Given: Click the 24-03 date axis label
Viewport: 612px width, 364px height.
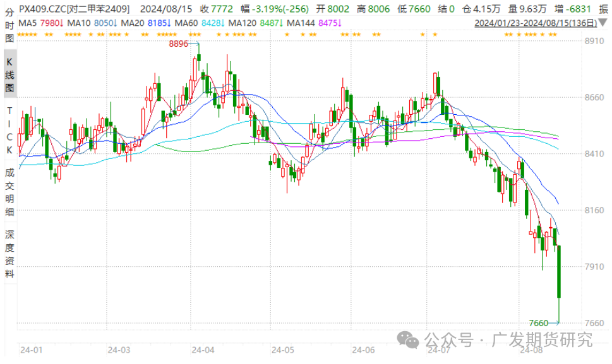Looking at the screenshot, I should 119,350.
